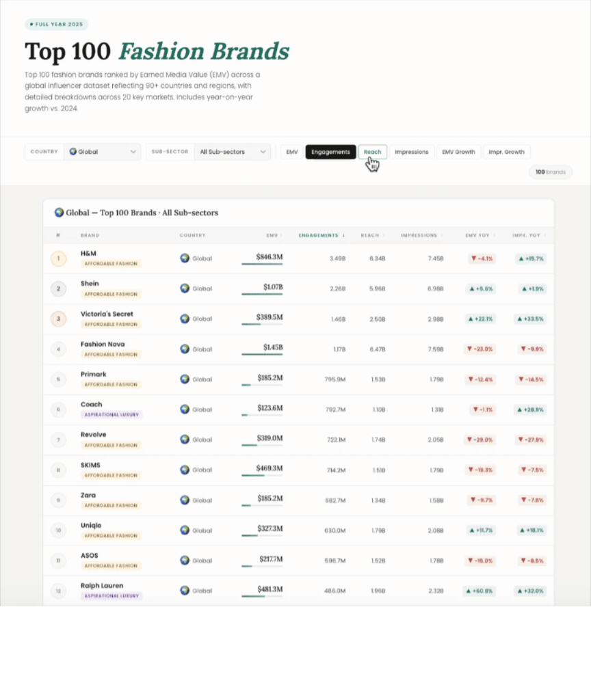Click the globe icon in Coach row
The image size is (591, 700).
[185, 409]
